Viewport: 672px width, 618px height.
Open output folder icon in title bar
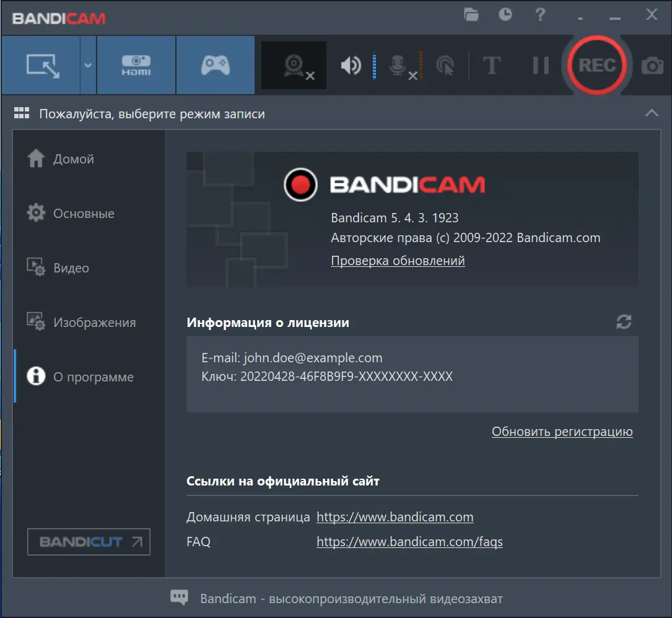471,15
